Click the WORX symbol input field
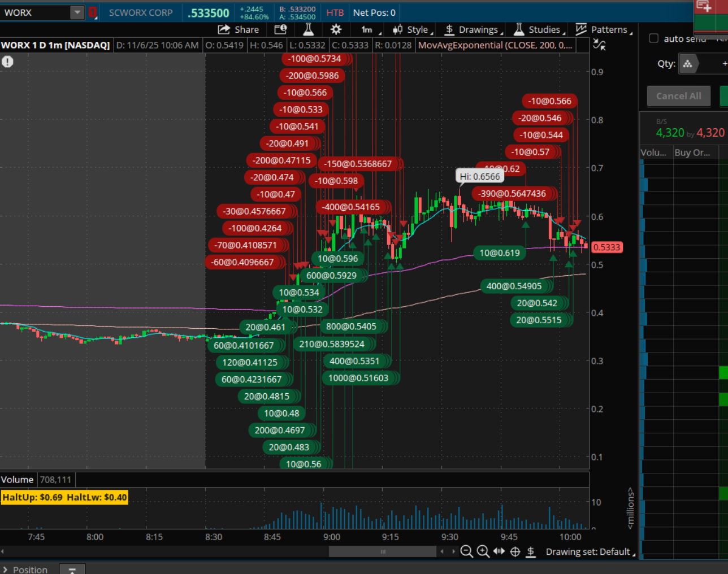 (x=35, y=12)
